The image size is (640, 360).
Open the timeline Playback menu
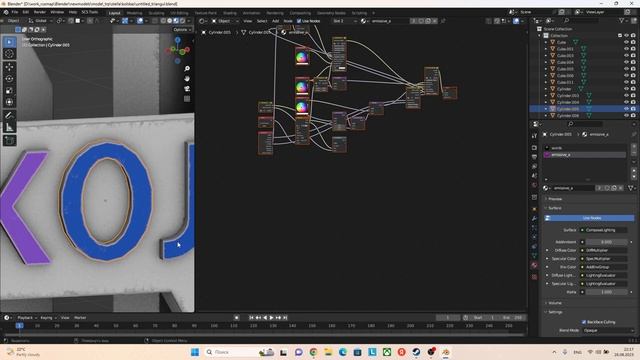pyautogui.click(x=27, y=318)
